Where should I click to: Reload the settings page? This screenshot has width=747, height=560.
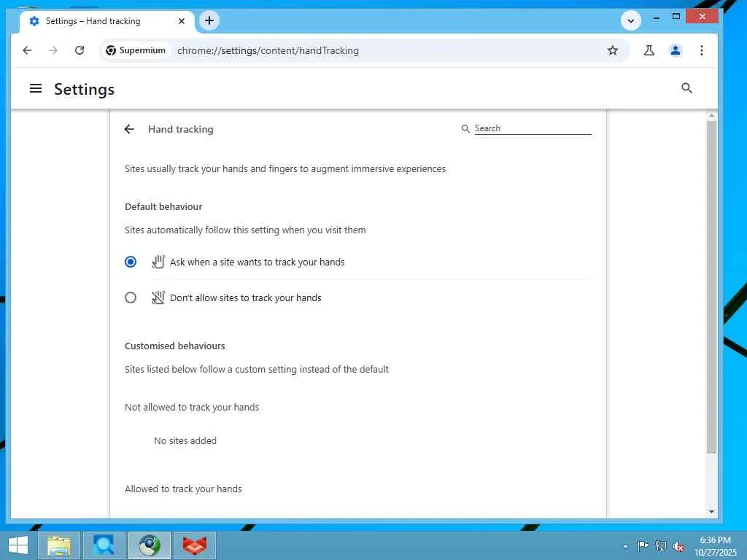pos(80,50)
